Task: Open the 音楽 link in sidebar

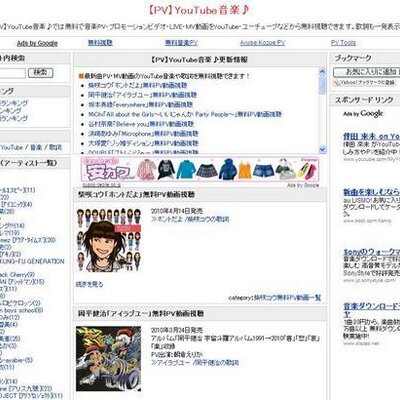Action: tap(36, 147)
